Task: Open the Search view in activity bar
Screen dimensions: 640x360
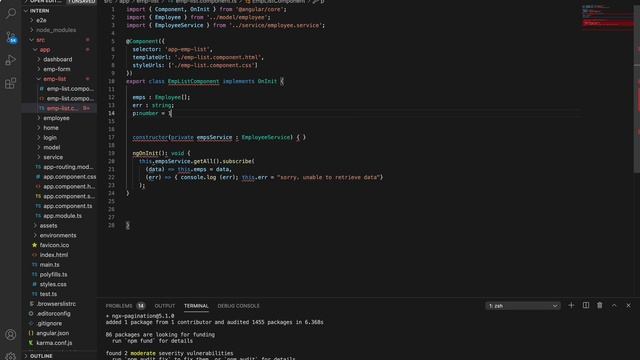Action: point(11,13)
